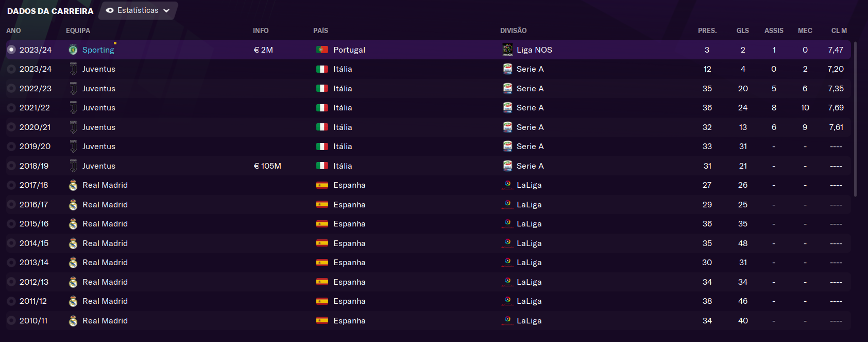Click the Liga NOS competition logo
The height and width of the screenshot is (342, 868).
(507, 50)
